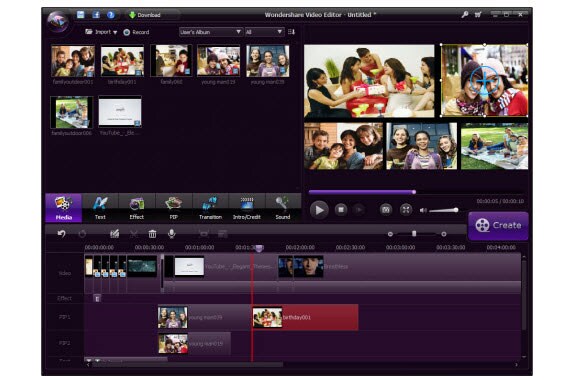
Task: Select the familyoutdoor006 media thumbnail
Action: (x=72, y=112)
